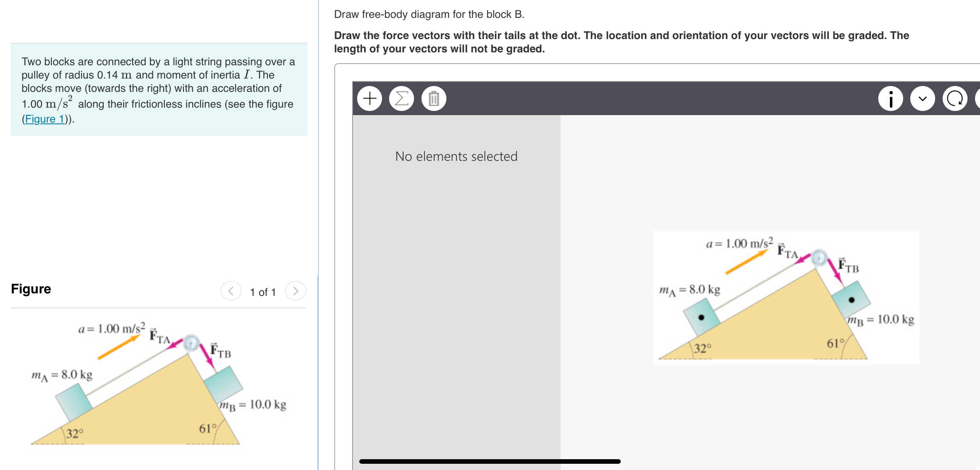Click the next figure arrow
Screen dimensions: 980x470
296,291
